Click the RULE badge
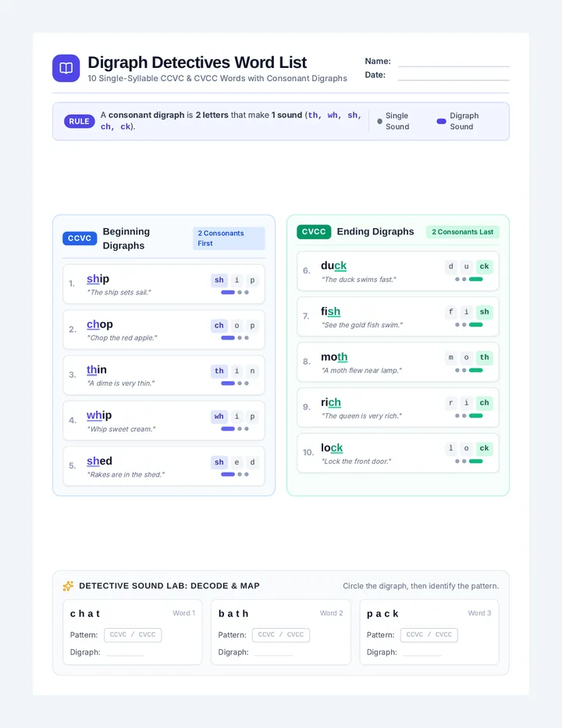 coord(80,121)
